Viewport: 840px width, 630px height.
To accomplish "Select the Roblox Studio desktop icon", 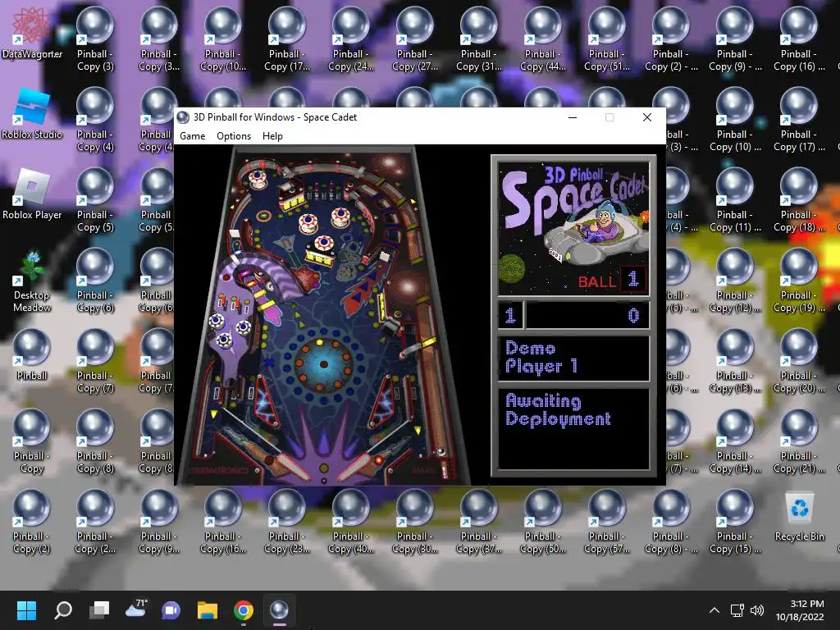I will coord(32,113).
